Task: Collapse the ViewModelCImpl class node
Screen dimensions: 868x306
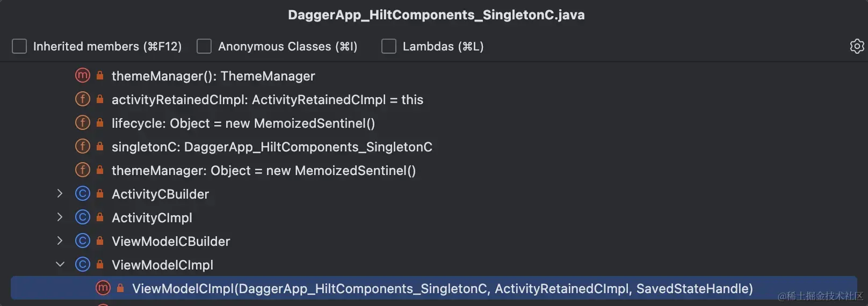Action: click(x=60, y=265)
